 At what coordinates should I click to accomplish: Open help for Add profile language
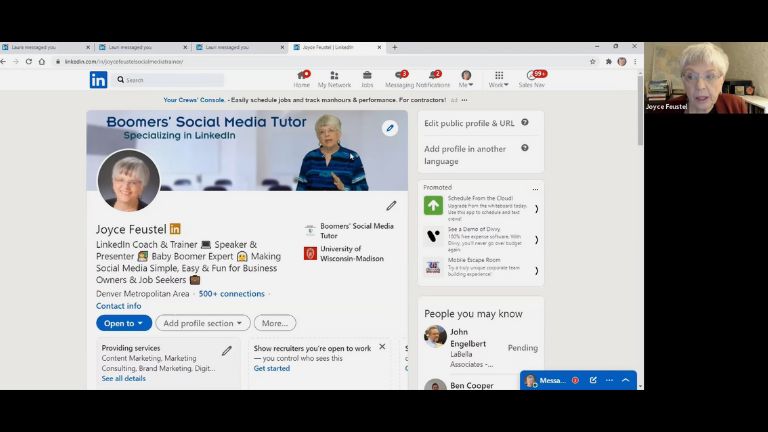[525, 148]
